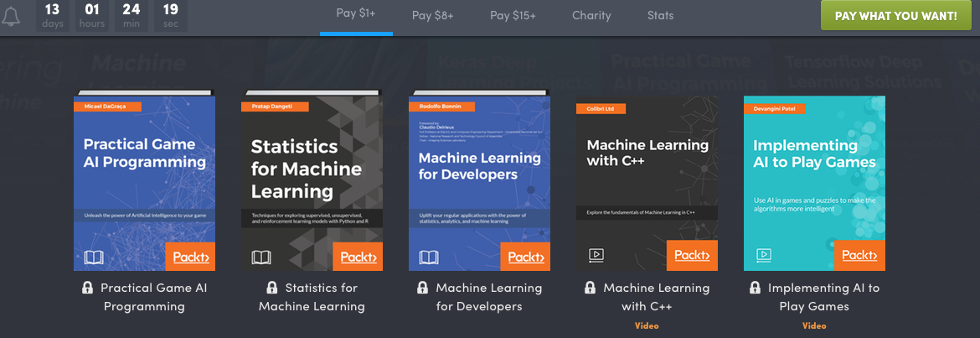Click video play icon on Machine Learning with C++ cover
This screenshot has height=338, width=980.
click(596, 255)
